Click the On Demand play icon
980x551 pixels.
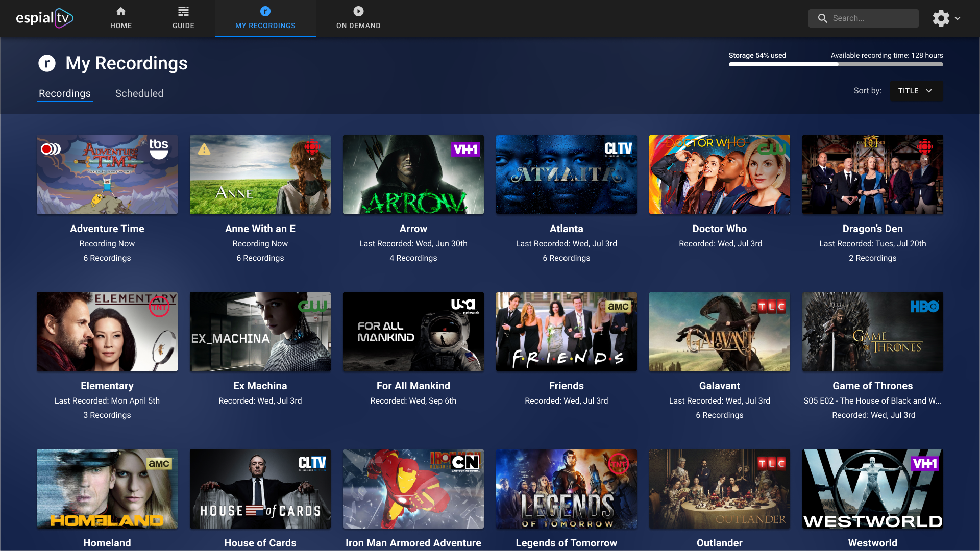tap(358, 11)
